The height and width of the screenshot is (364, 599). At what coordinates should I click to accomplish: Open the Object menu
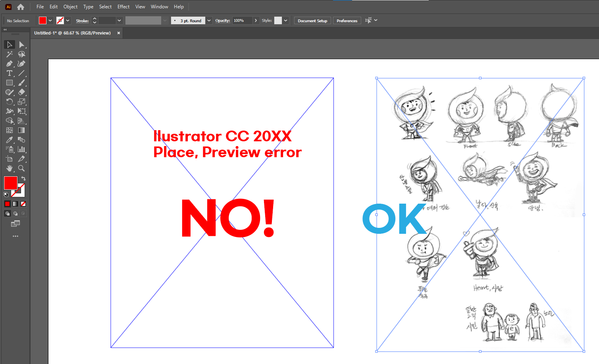[71, 7]
